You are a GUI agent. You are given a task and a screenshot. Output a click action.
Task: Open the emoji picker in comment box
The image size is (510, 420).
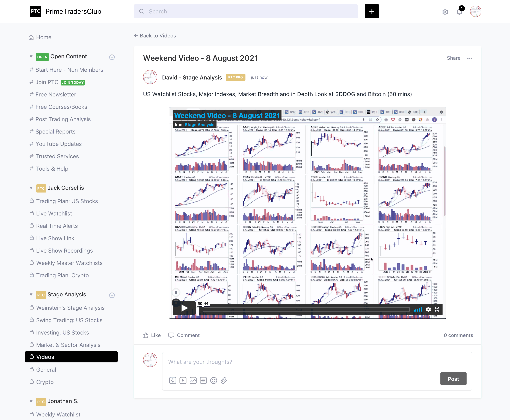[213, 380]
